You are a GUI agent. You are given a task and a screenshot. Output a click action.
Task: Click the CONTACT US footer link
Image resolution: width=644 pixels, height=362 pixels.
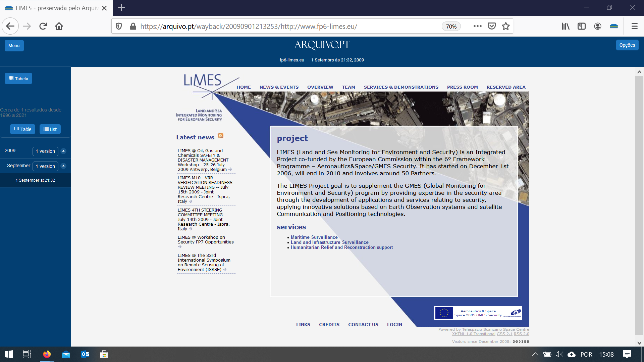click(363, 324)
